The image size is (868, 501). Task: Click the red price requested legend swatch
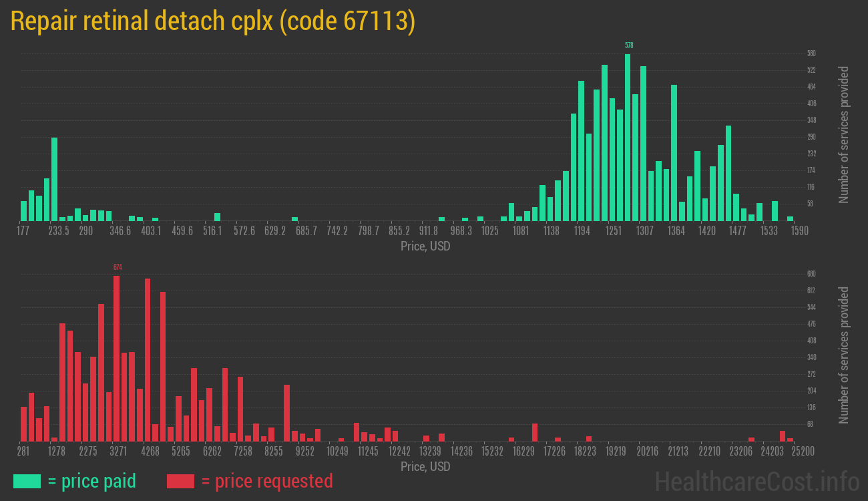pyautogui.click(x=180, y=481)
